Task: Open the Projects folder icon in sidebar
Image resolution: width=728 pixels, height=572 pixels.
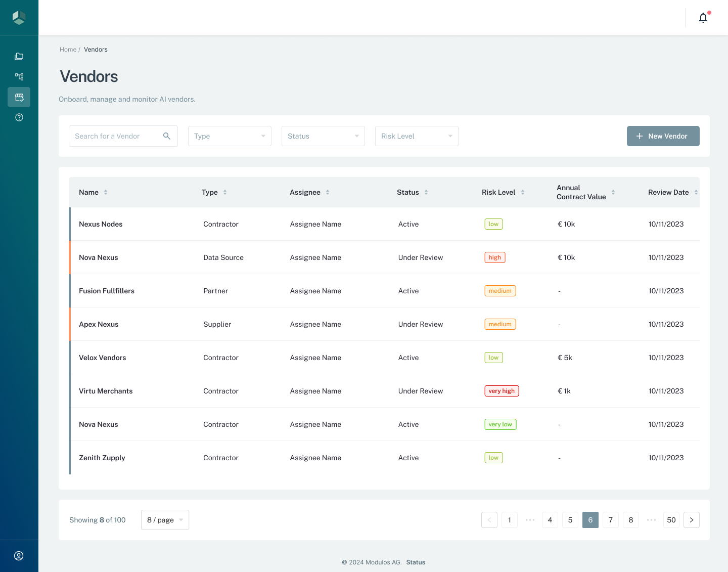Action: [19, 56]
